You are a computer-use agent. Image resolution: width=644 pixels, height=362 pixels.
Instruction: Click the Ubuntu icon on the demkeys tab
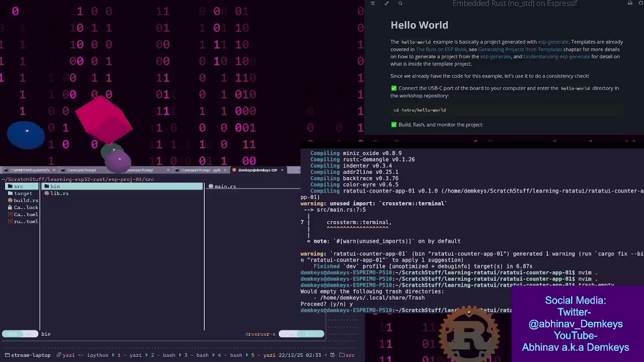[234, 170]
